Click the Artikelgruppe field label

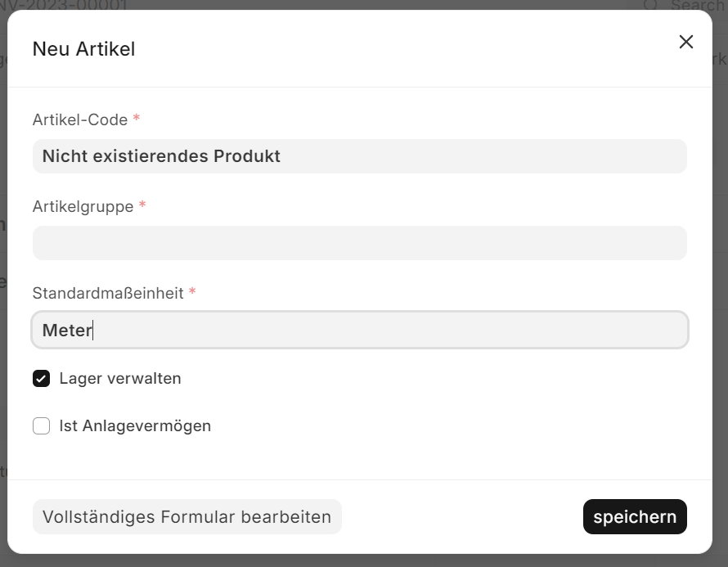point(83,207)
